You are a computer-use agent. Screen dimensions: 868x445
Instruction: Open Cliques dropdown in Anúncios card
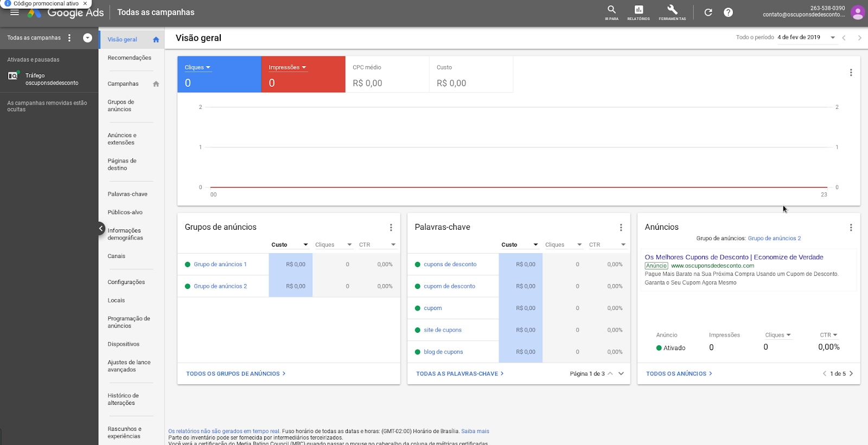coord(778,335)
